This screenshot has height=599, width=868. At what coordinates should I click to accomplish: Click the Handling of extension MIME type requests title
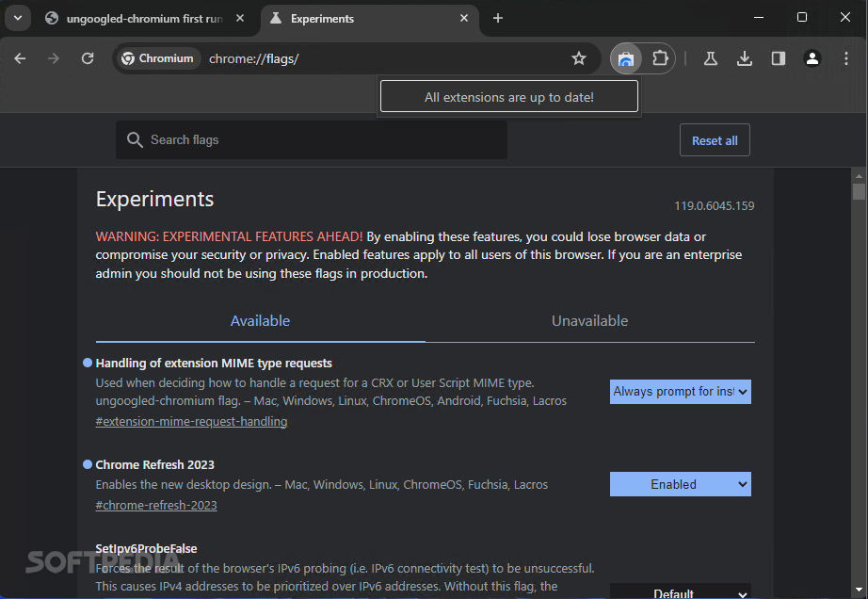coord(214,364)
